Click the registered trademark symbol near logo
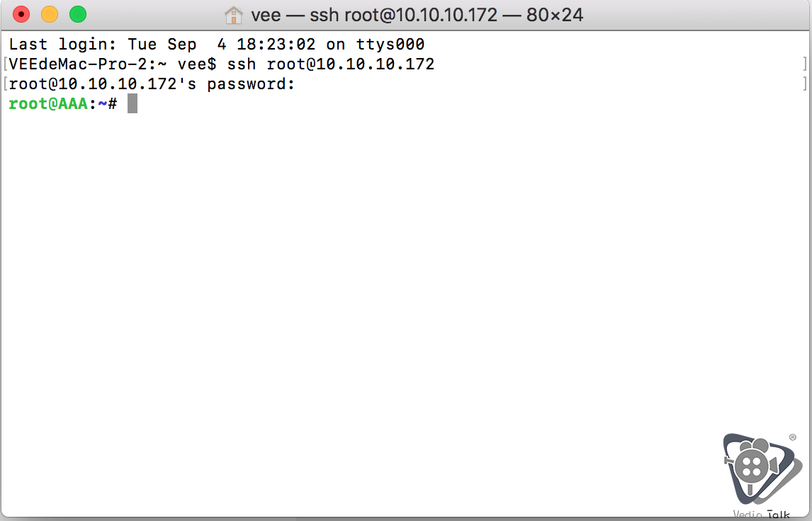Image resolution: width=812 pixels, height=521 pixels. pos(792,437)
